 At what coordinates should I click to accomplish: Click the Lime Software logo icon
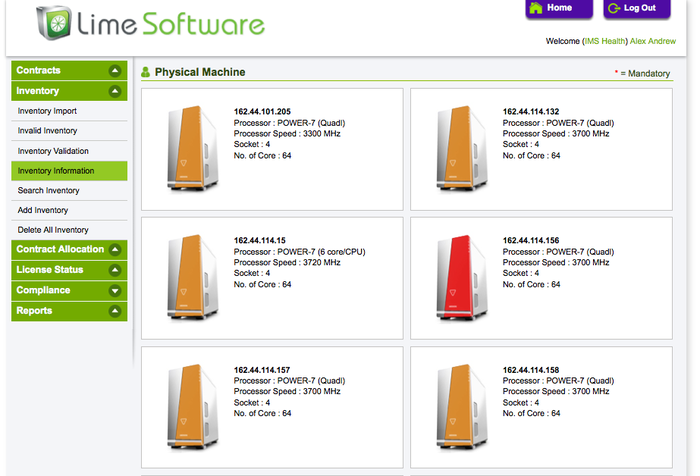[x=53, y=23]
